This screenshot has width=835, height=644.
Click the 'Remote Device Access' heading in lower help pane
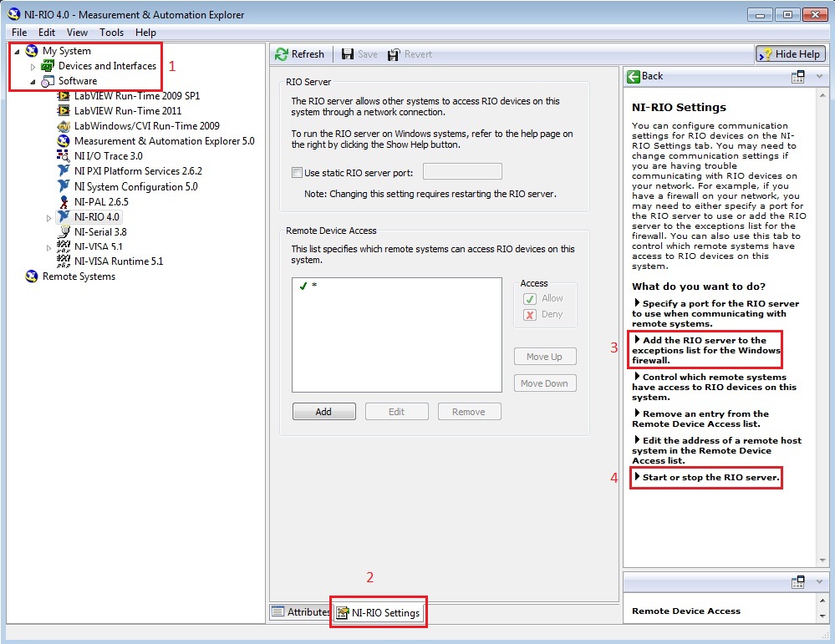[686, 611]
